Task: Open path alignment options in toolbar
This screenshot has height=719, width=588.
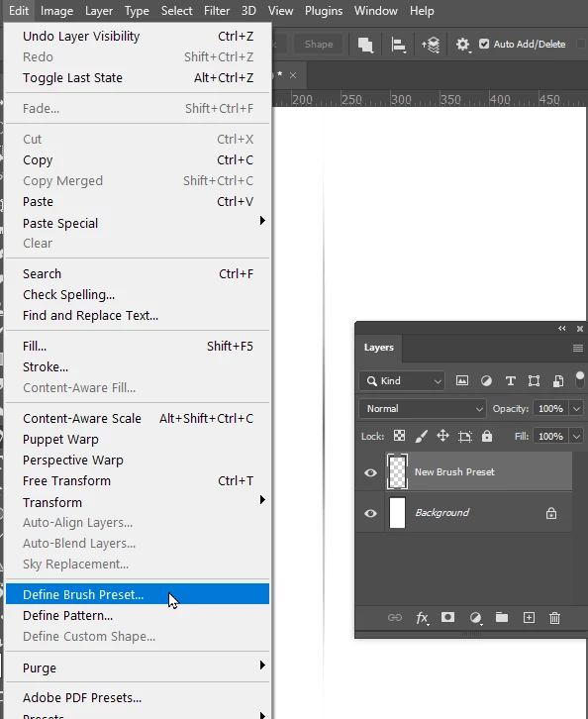Action: 398,45
